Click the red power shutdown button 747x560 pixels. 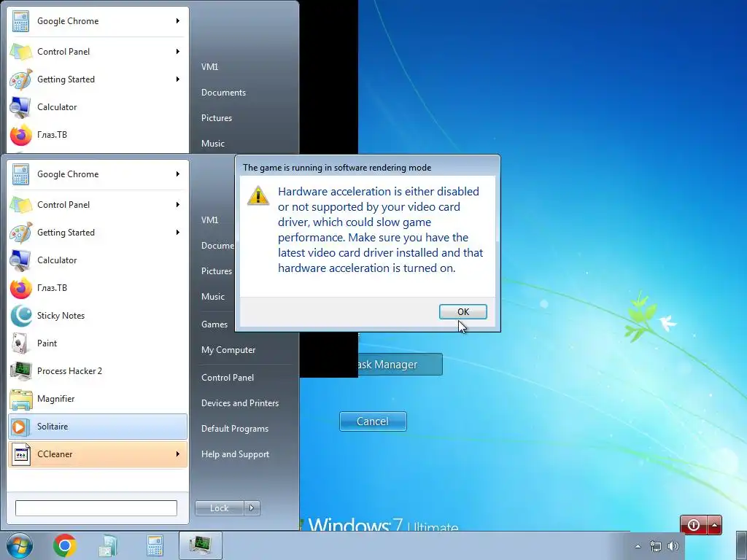tap(693, 525)
